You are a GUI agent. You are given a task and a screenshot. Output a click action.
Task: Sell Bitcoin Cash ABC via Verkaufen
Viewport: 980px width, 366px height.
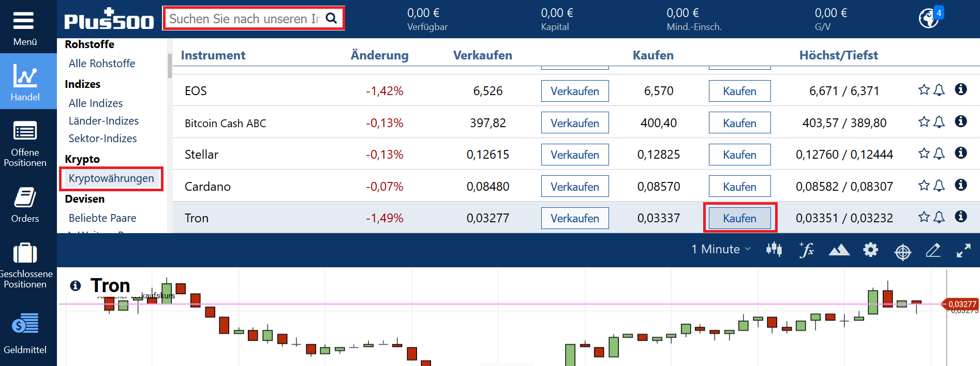point(575,123)
